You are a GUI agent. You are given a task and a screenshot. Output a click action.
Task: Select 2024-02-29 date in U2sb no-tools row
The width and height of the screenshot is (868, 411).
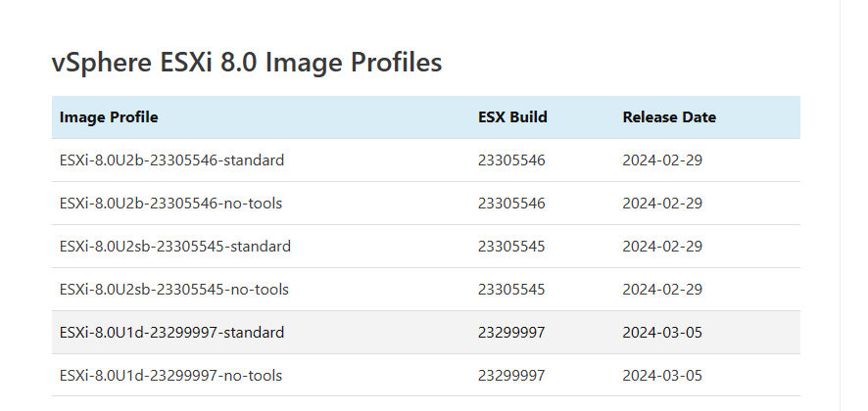[662, 290]
